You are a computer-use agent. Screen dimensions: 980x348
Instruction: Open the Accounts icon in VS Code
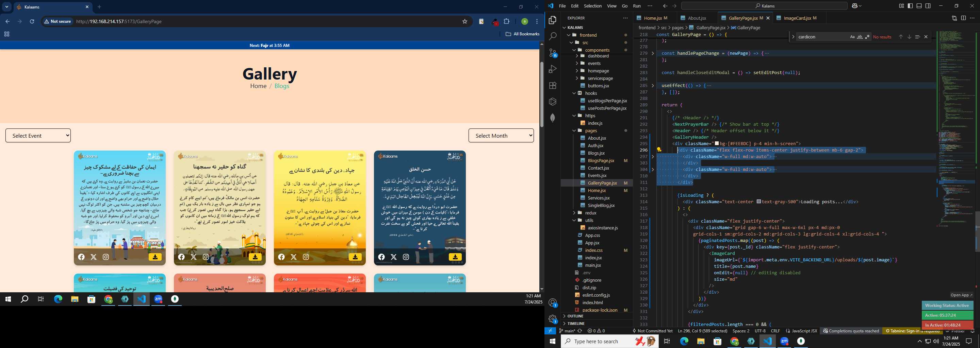(x=553, y=303)
